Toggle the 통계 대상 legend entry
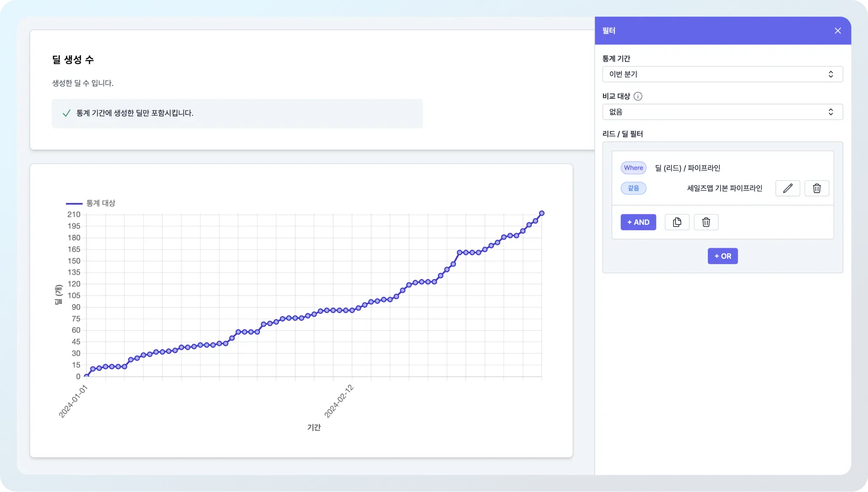 [x=91, y=203]
